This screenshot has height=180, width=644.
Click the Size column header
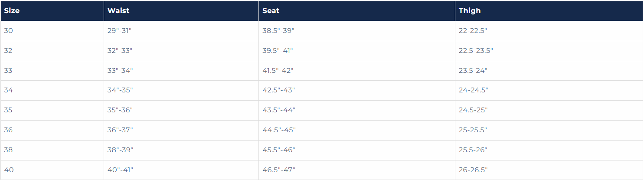pos(12,11)
